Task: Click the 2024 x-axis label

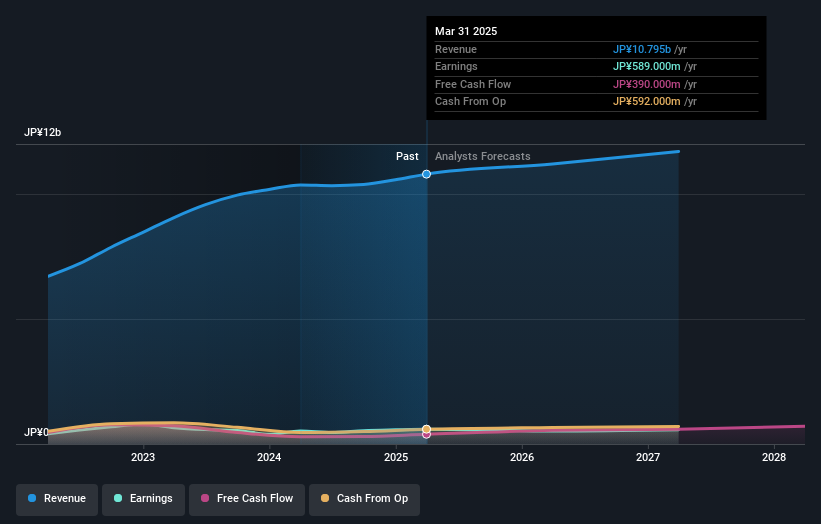Action: (x=269, y=458)
